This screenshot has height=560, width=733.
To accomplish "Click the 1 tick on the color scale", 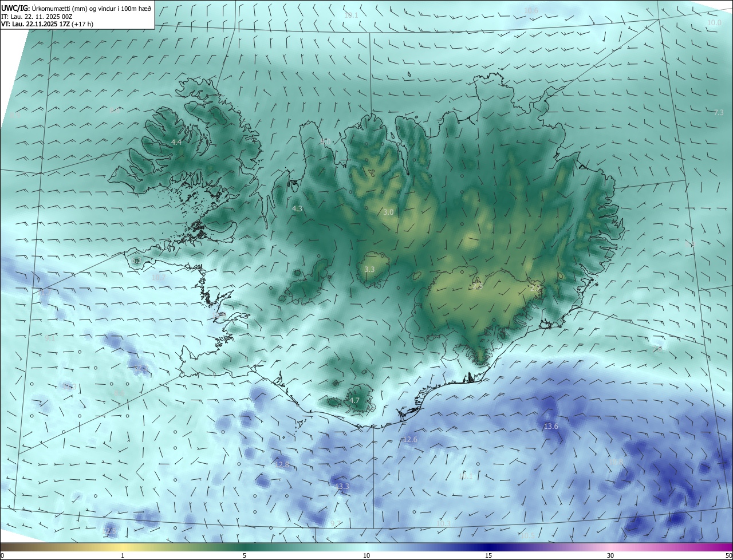I will coord(123,555).
